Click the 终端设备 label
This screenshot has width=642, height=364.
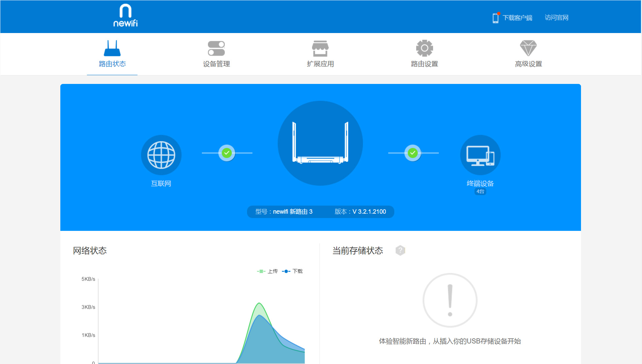tap(480, 183)
